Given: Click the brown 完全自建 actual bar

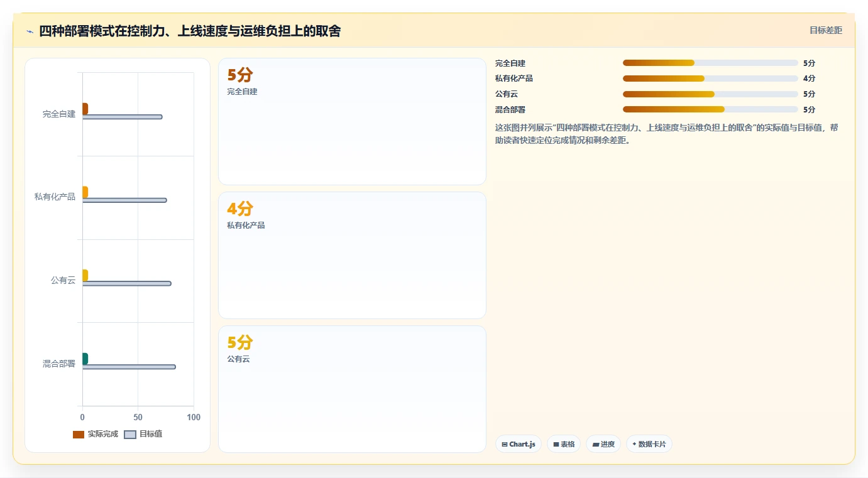Looking at the screenshot, I should click(85, 109).
